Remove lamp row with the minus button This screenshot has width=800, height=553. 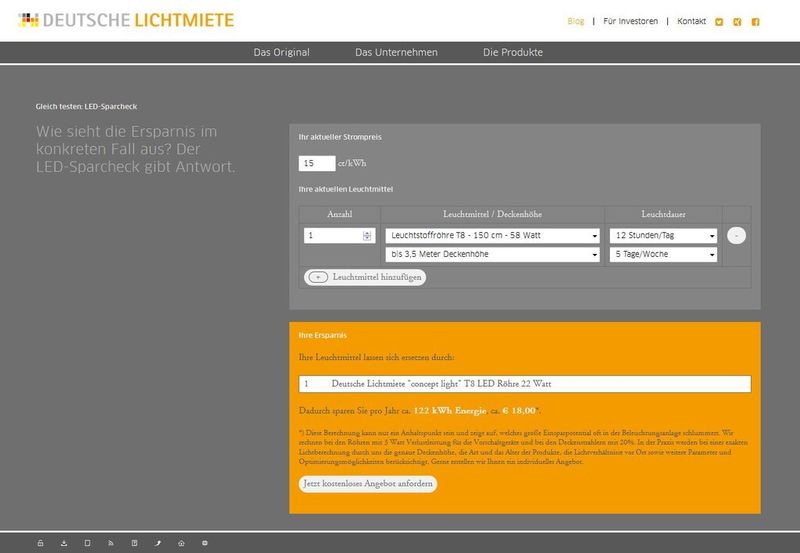point(736,235)
